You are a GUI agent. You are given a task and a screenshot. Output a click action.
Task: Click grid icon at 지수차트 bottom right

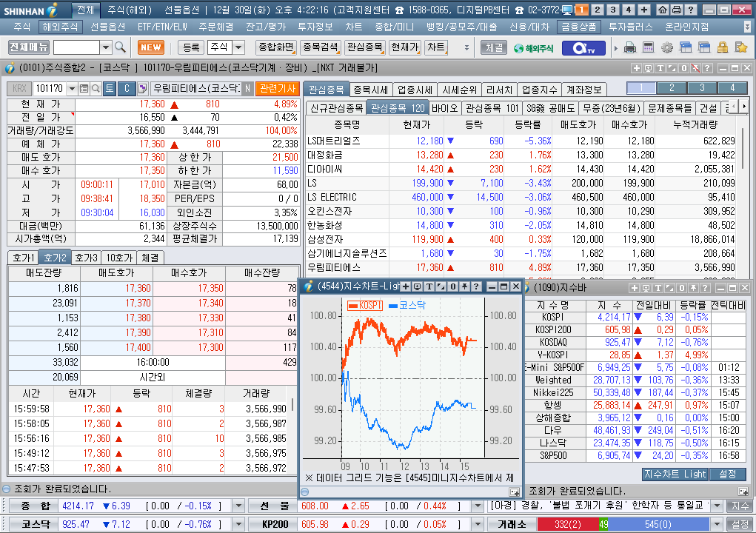[515, 492]
